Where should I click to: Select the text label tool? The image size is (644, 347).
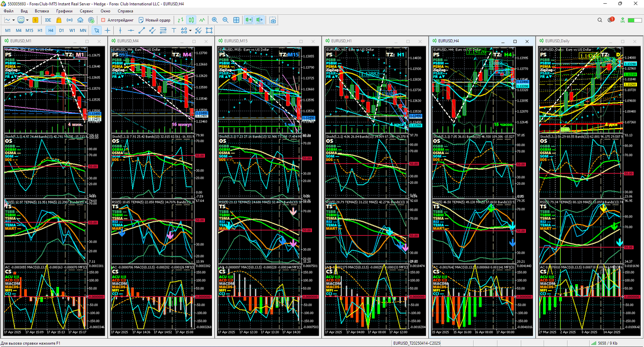[x=173, y=31]
